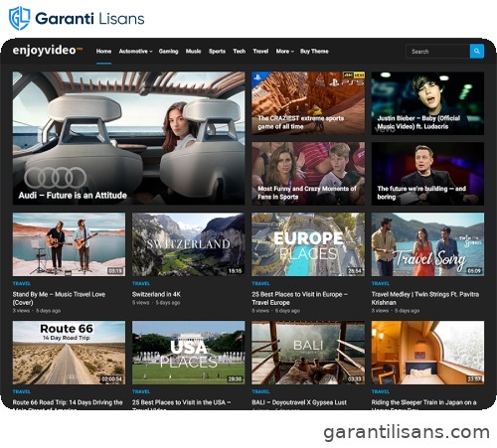Open the Music menu item
The height and width of the screenshot is (448, 497).
(x=193, y=52)
